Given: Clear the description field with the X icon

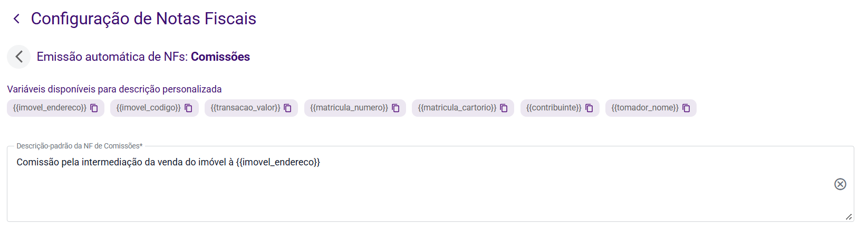Looking at the screenshot, I should pos(840,184).
